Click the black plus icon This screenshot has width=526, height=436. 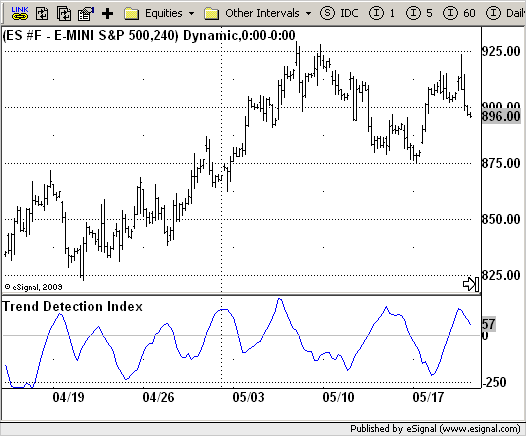pos(107,14)
